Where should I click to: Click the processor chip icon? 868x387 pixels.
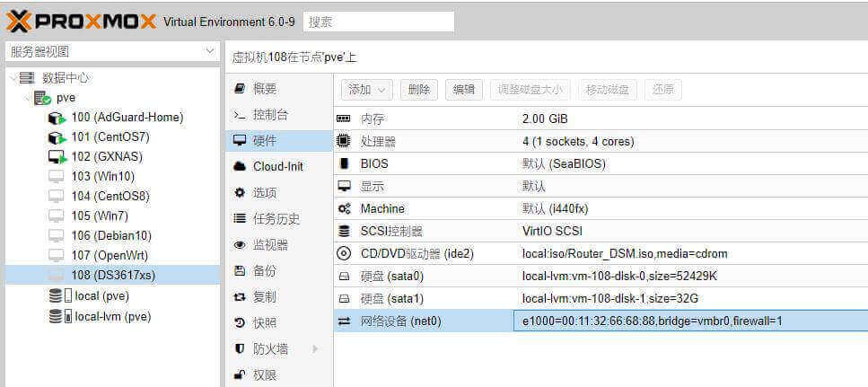(344, 141)
